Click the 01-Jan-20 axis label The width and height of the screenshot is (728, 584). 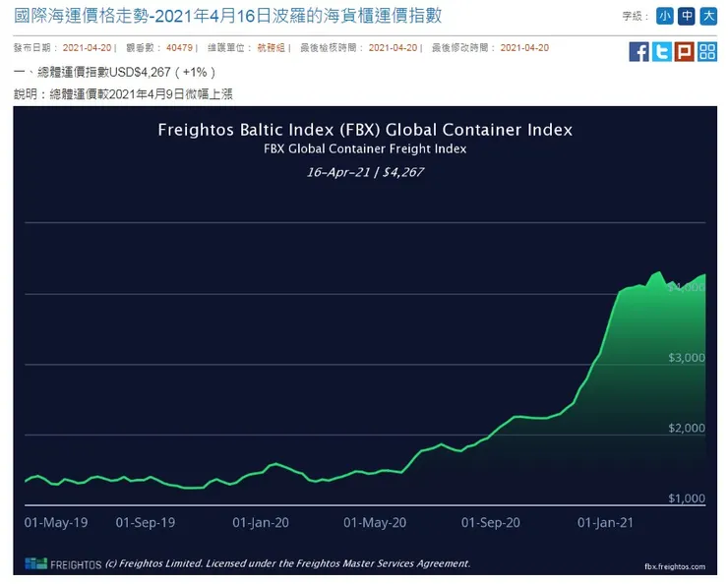point(261,523)
